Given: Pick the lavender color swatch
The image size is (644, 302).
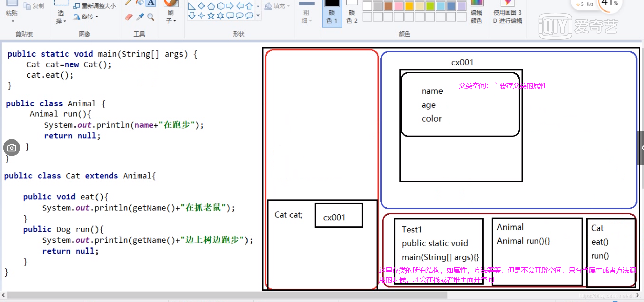Looking at the screenshot, I should click(x=462, y=6).
